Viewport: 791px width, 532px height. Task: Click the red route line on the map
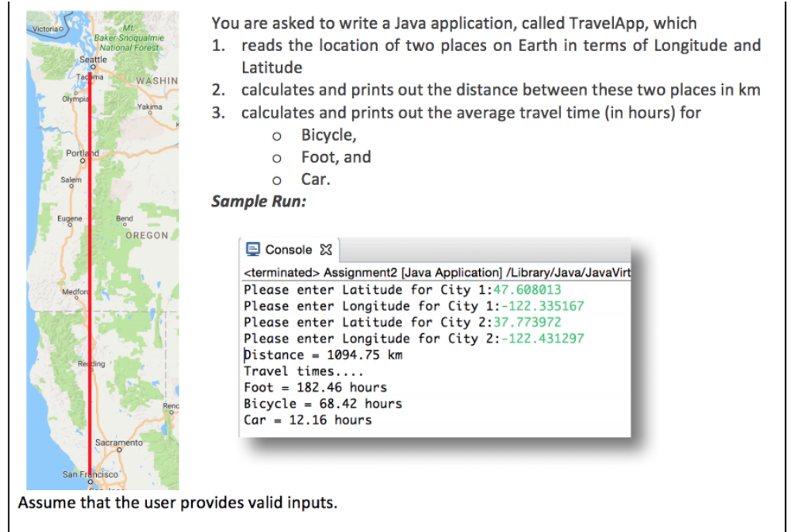tap(91, 271)
